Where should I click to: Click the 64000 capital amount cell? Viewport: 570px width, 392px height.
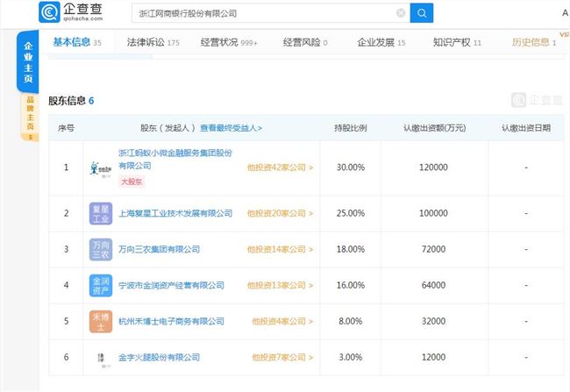point(433,286)
